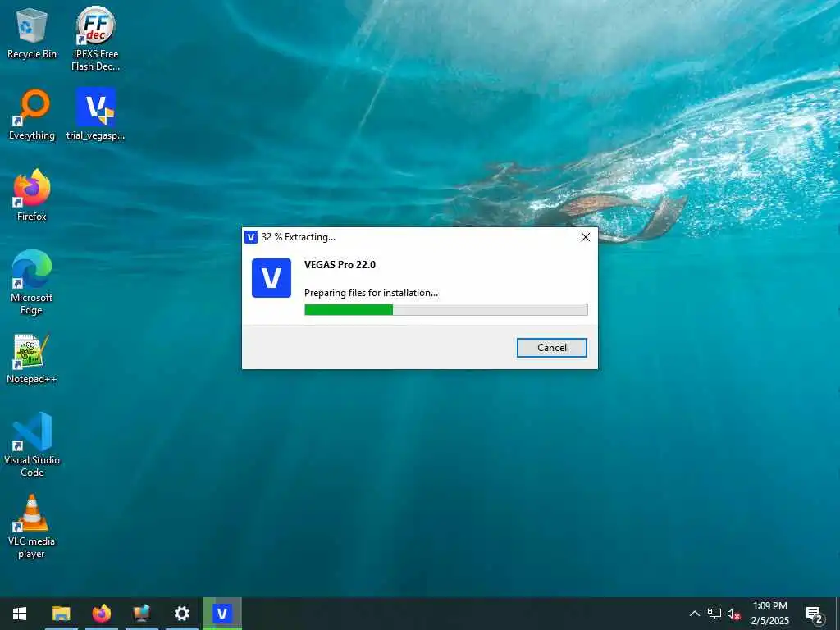Screen dimensions: 840x630
Task: Select the Visual Studio Code shortcut
Action: click(x=32, y=445)
